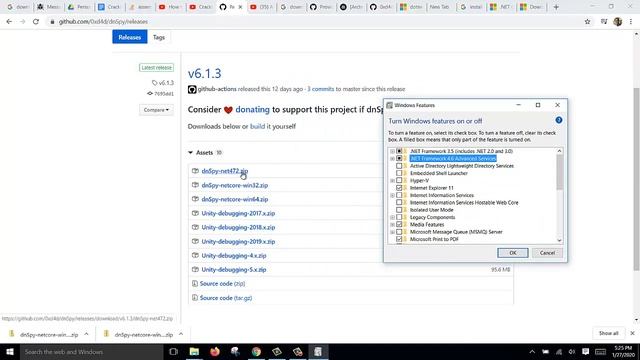Expand Internet Information Services node
640x360 pixels.
click(392, 195)
